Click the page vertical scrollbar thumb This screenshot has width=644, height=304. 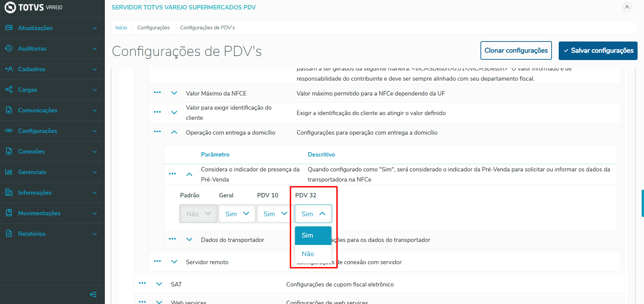643,203
